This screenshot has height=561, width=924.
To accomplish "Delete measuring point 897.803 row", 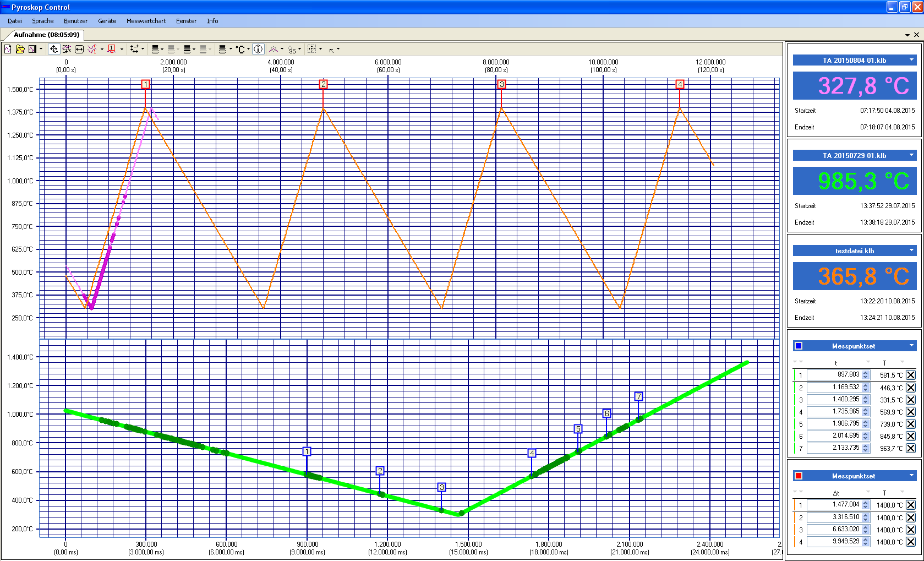I will point(911,375).
